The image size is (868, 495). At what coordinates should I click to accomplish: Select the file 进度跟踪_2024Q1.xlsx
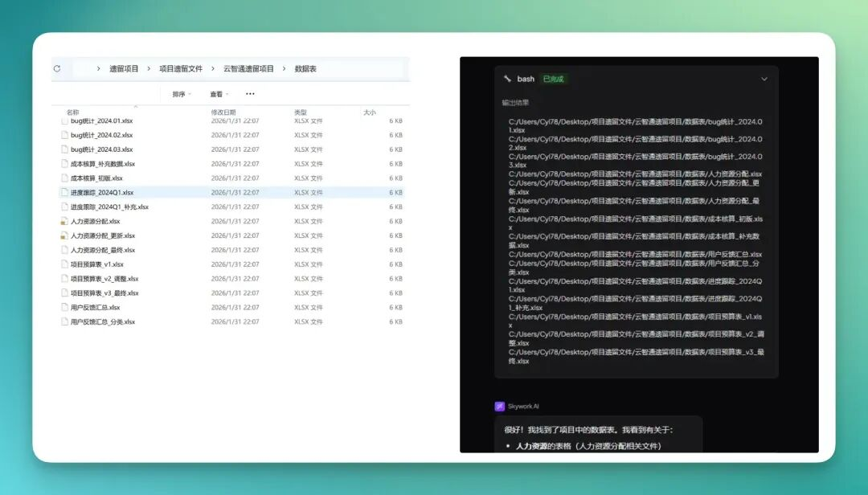click(x=102, y=193)
